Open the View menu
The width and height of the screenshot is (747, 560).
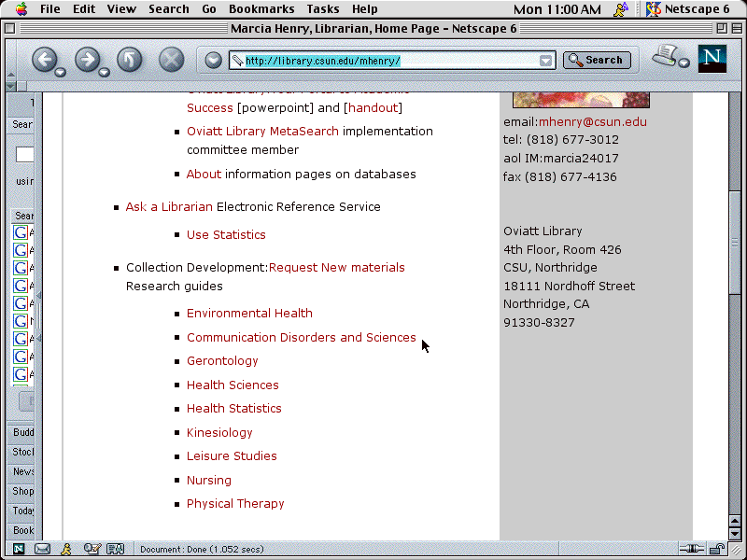coord(121,9)
